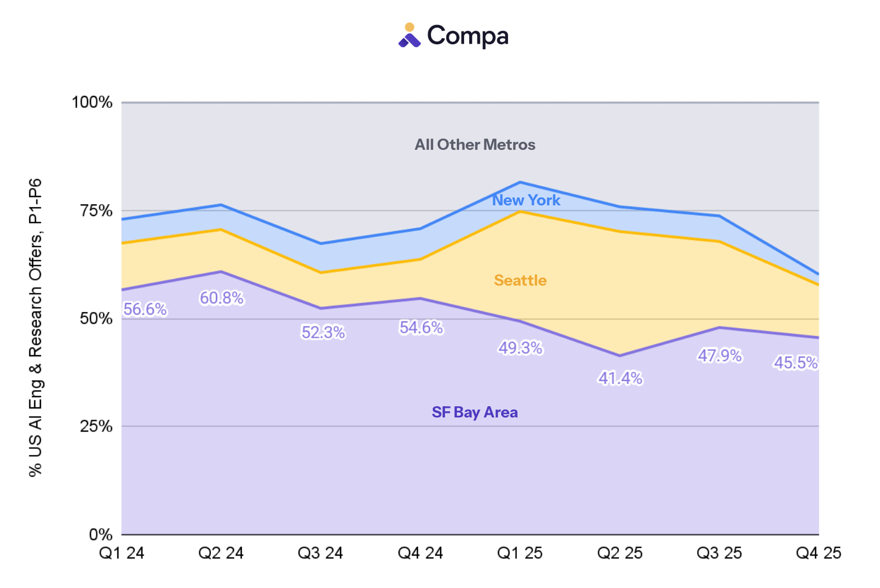Click the 49.3% data label
Screen dimensions: 880x588
520,348
